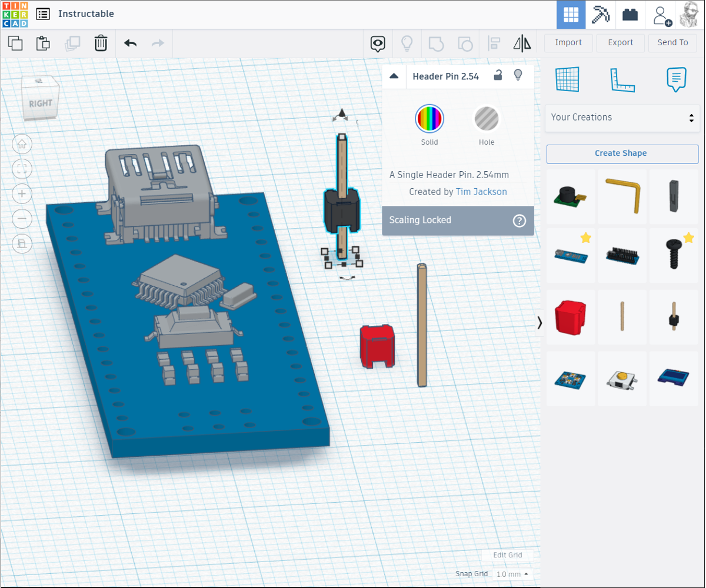Redo the last action

coord(158,43)
